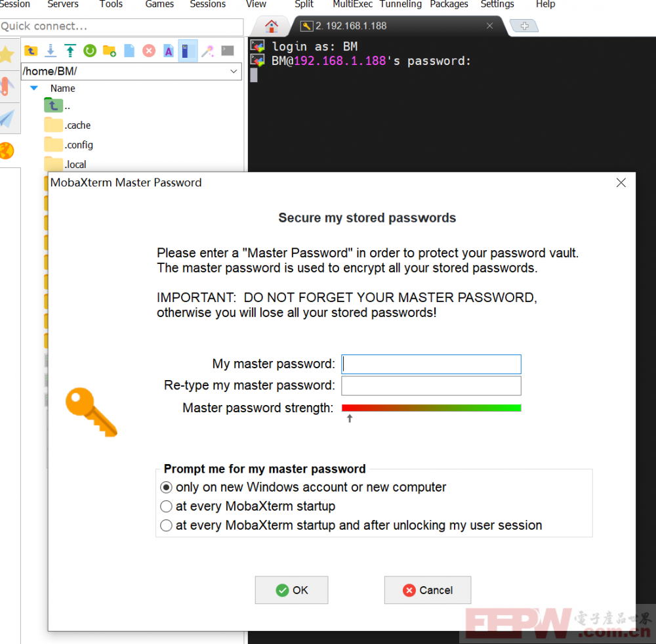Viewport: 656px width, 644px height.
Task: Confirm master password with OK button
Action: (292, 590)
